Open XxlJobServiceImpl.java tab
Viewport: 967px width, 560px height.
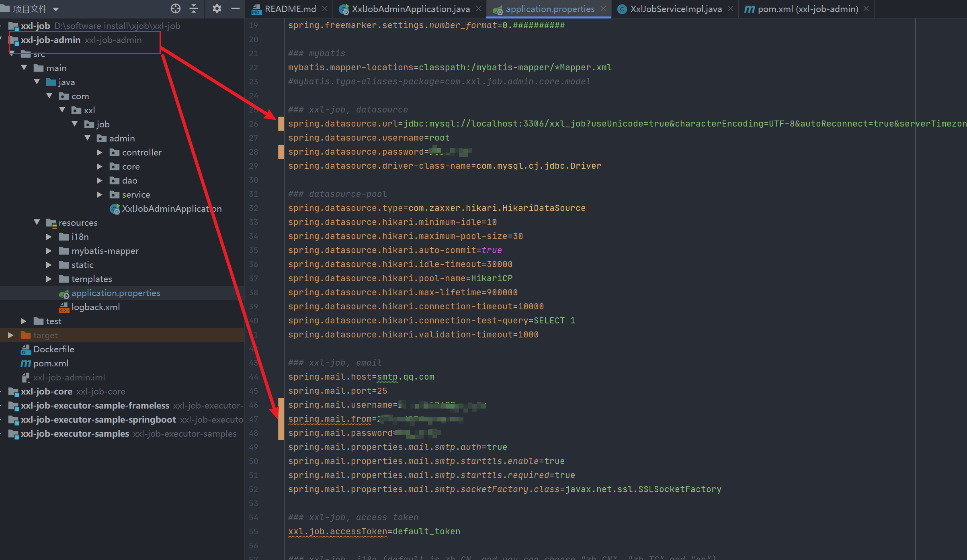click(676, 9)
